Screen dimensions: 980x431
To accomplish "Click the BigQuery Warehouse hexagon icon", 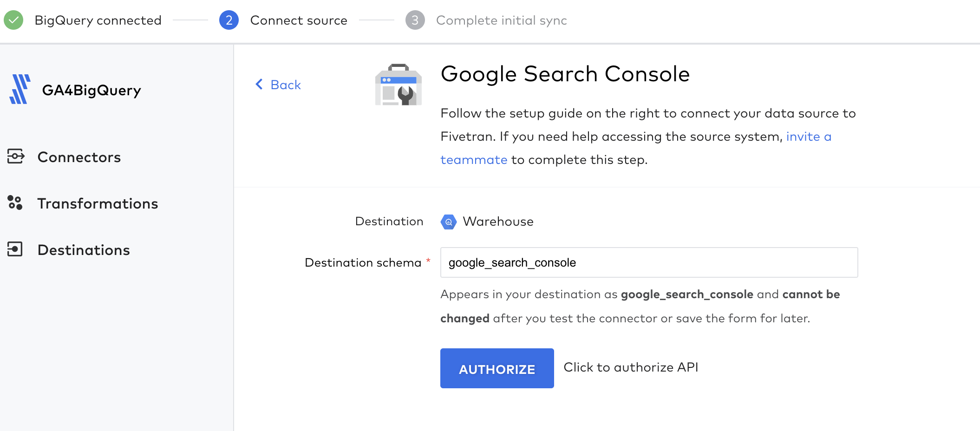I will (449, 222).
